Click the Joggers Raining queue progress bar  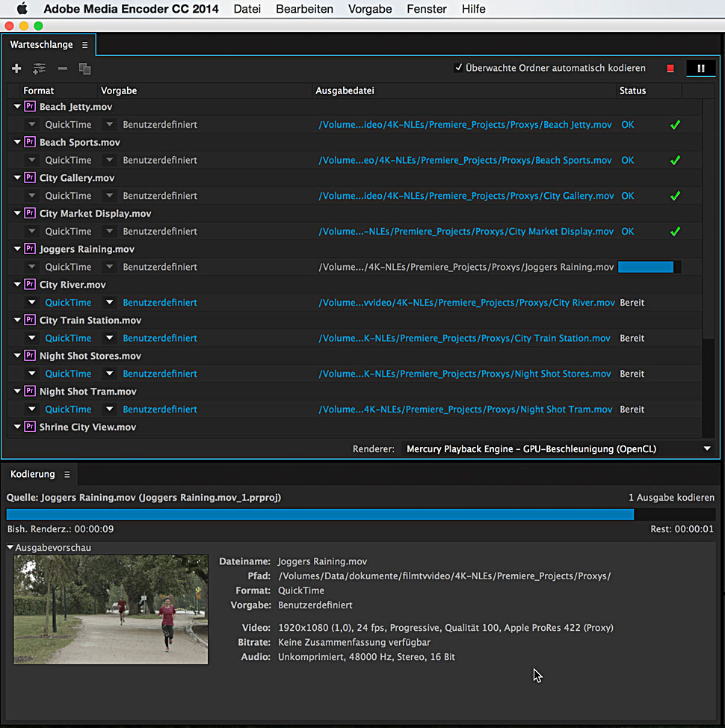coord(650,267)
